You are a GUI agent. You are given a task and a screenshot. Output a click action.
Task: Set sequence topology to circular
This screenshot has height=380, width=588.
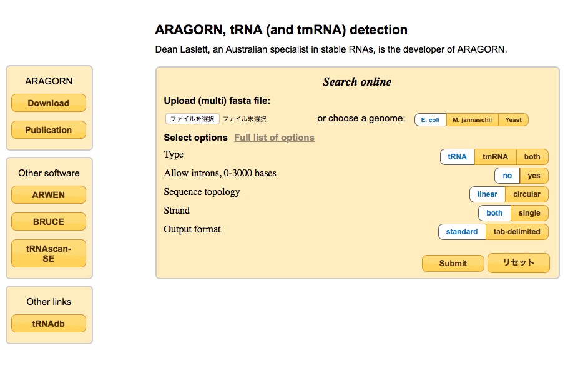click(527, 194)
